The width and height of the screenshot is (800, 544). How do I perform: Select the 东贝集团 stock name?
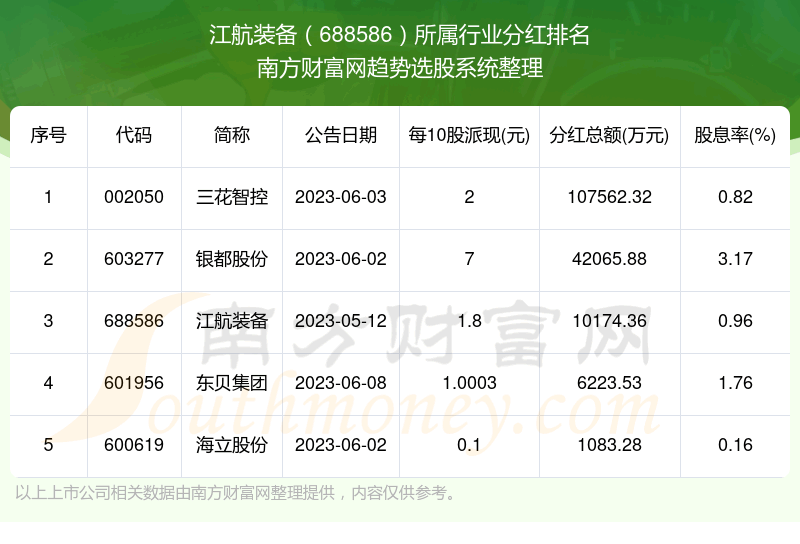tap(232, 383)
